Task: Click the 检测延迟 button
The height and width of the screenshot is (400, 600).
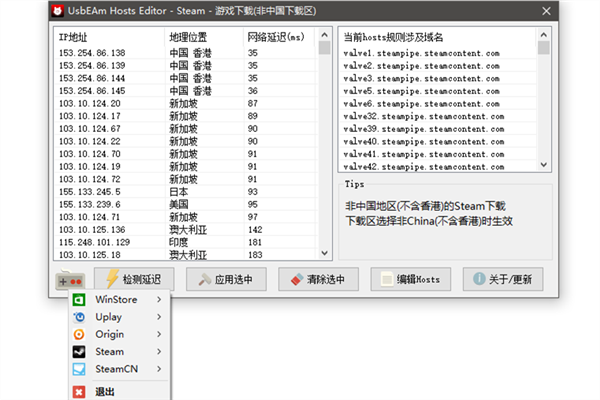Action: click(134, 279)
